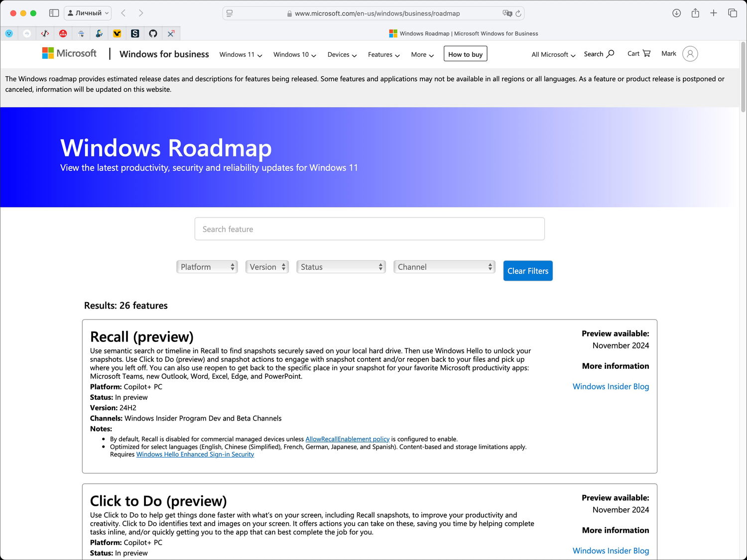Open the blue X arrow pinned tab
Screen dimensions: 747x560
(x=171, y=33)
